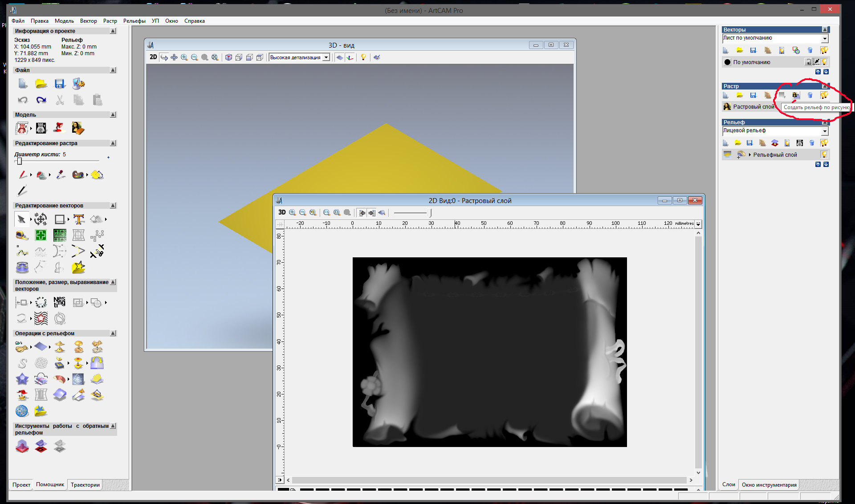
Task: Open the Высокая детализация dropdown
Action: (326, 57)
